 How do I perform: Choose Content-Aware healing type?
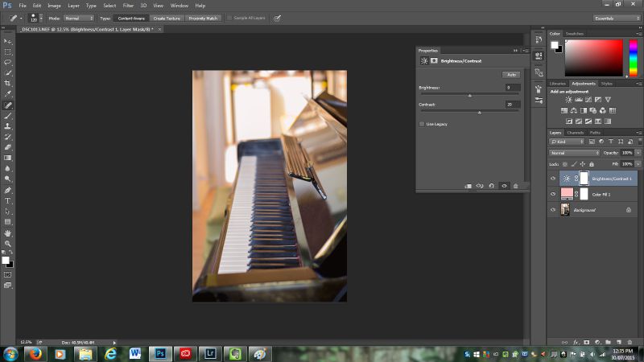[x=131, y=19]
